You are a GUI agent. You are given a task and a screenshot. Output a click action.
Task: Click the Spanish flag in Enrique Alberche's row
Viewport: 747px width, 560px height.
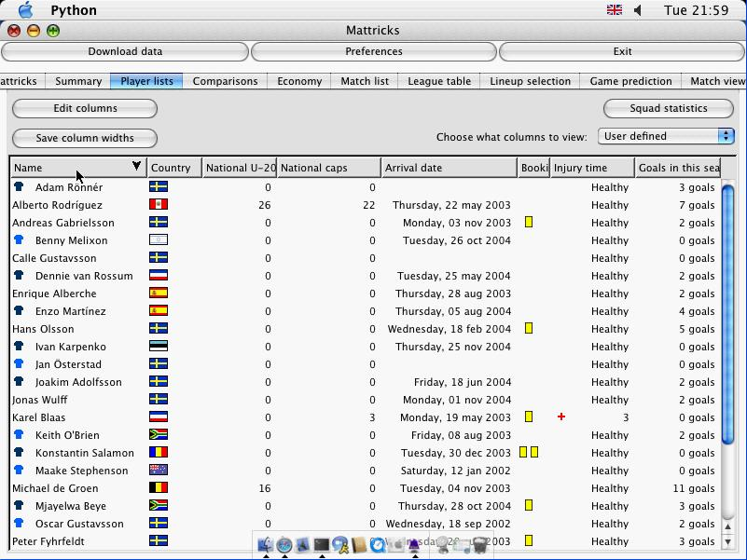[x=159, y=293]
